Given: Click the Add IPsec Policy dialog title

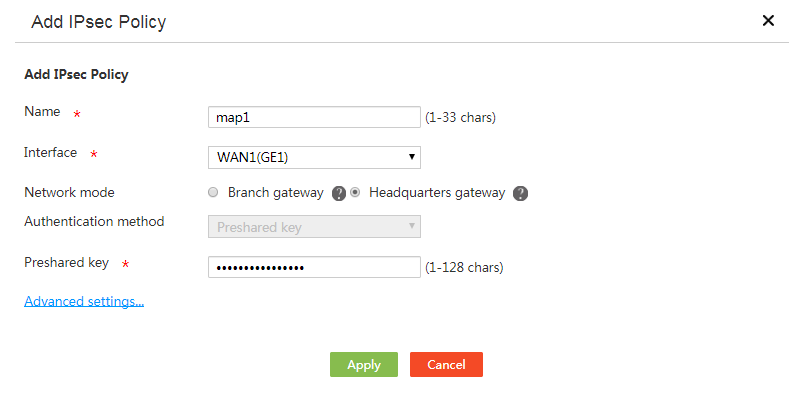Looking at the screenshot, I should pyautogui.click(x=99, y=22).
